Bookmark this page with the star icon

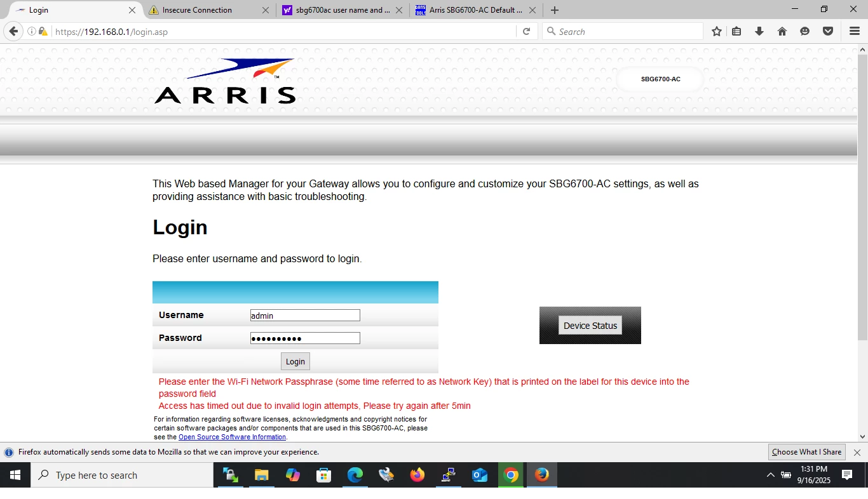(717, 31)
